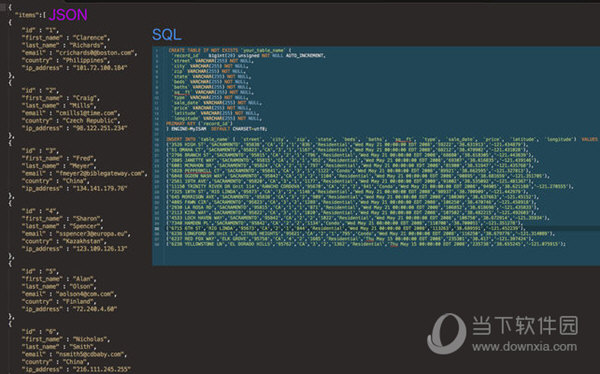Click the "items" key in the JSON
600x374 pixels.
click(x=27, y=15)
